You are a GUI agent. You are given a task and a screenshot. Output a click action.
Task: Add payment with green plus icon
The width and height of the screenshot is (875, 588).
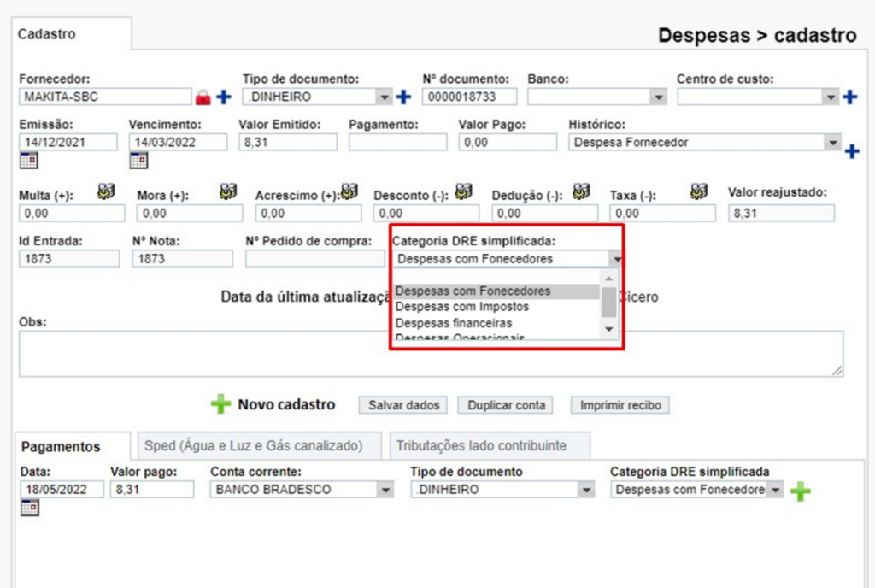click(801, 491)
